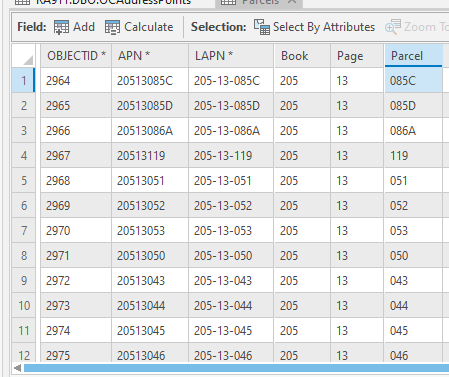The image size is (449, 377).
Task: Select the Page column header
Action: point(357,56)
